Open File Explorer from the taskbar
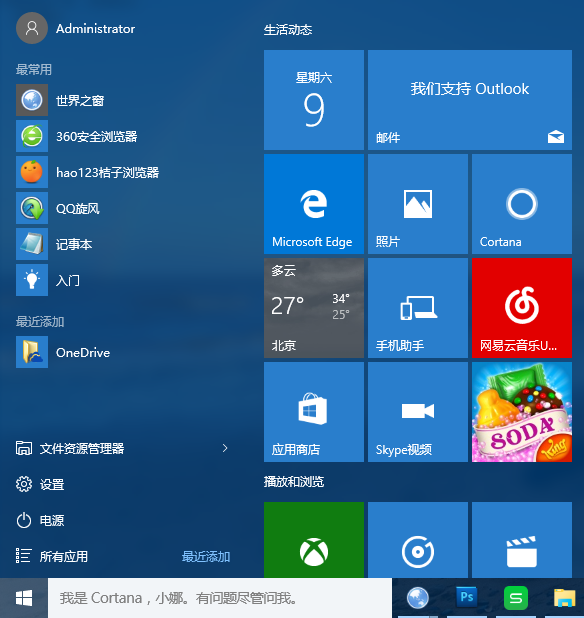The image size is (584, 618). [565, 598]
